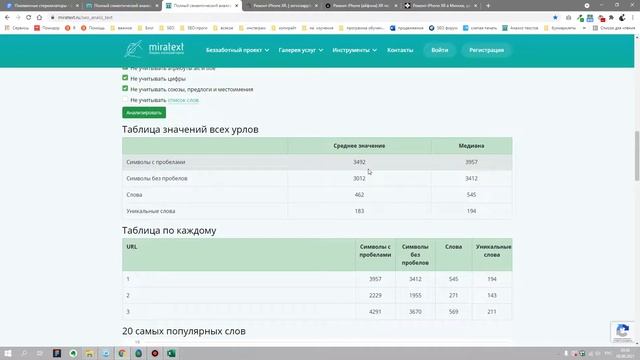
Task: Bookmark this page with the star icon
Action: pyautogui.click(x=555, y=18)
